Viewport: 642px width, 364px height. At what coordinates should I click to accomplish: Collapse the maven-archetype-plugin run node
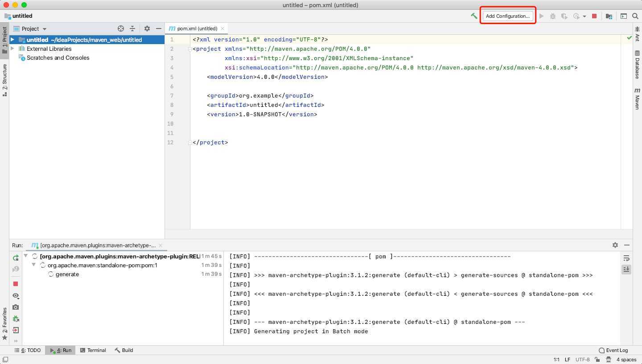26,256
